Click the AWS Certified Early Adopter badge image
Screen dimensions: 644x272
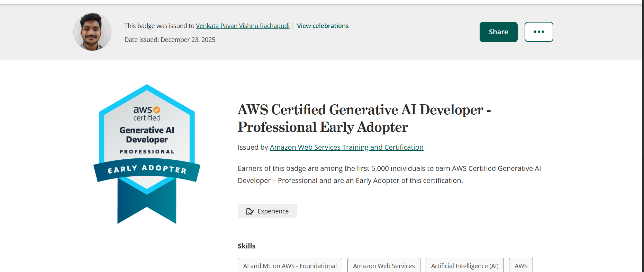(x=147, y=154)
